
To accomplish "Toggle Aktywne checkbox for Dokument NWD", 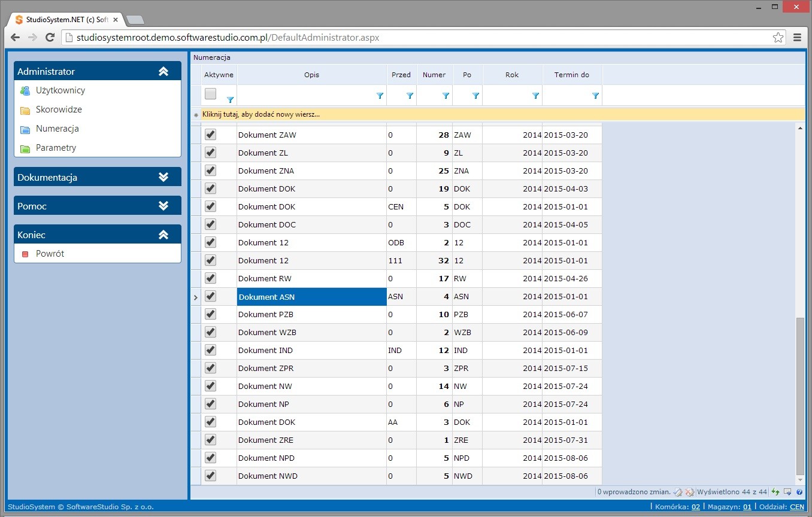I will pos(210,476).
